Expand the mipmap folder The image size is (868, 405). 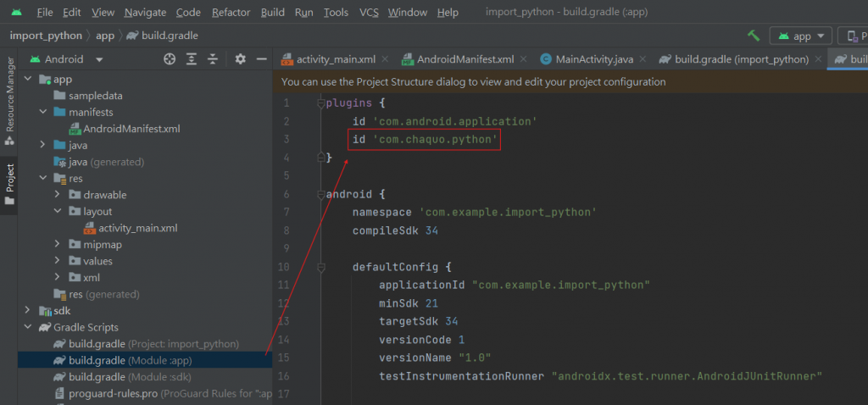coord(58,245)
